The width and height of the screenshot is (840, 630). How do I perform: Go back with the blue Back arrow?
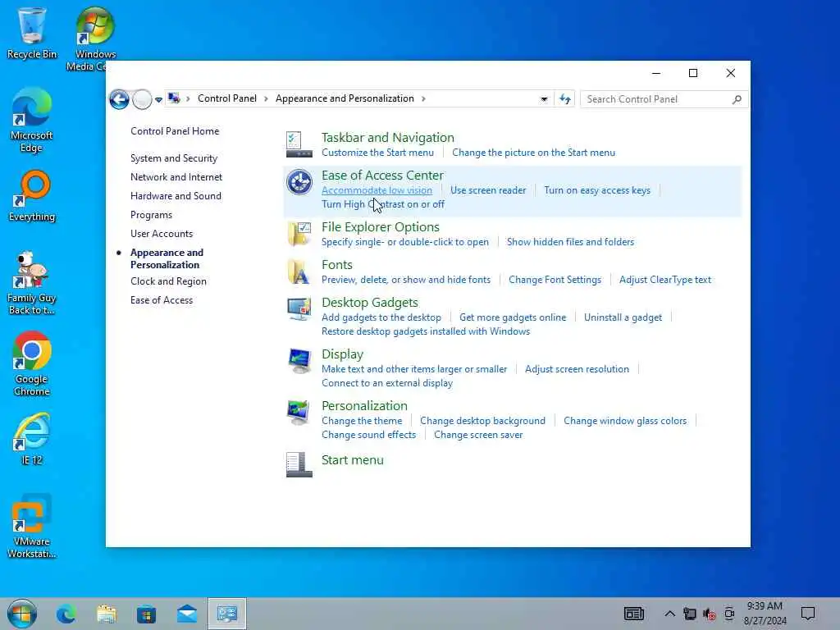tap(119, 99)
